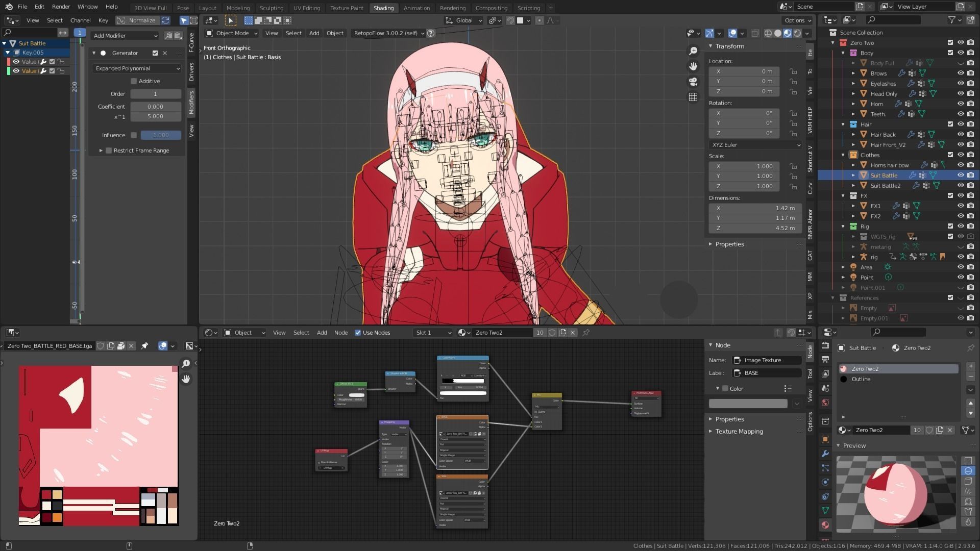
Task: Open Global transform orientation dropdown
Action: [463, 20]
